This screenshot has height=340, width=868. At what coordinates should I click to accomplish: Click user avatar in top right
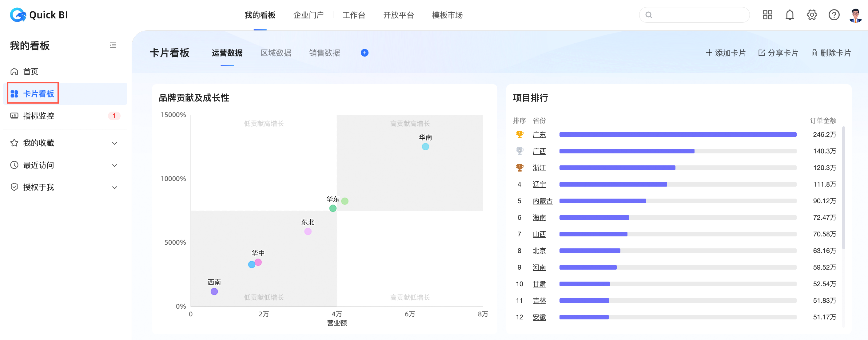point(855,15)
